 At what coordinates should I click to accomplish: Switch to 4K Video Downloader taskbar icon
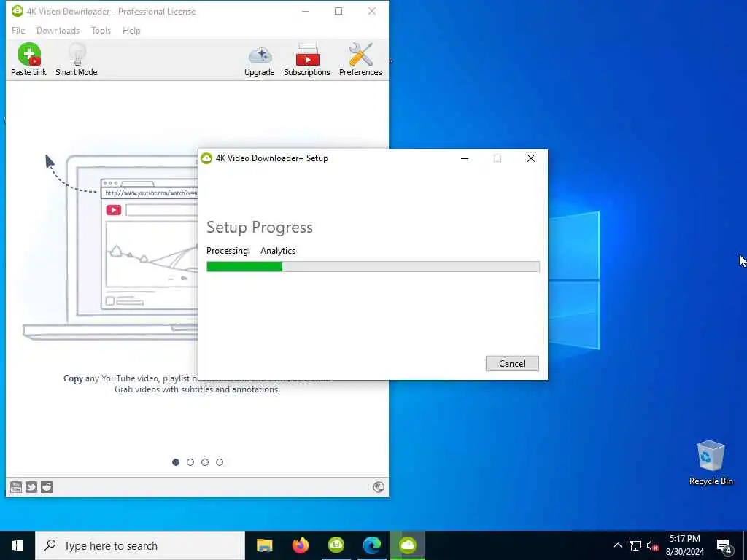tap(336, 545)
